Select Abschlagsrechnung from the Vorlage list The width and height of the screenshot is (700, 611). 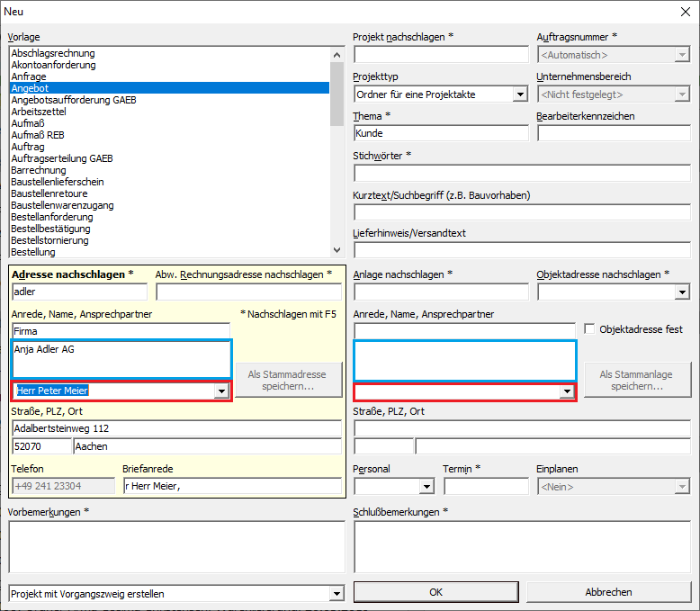click(x=53, y=53)
